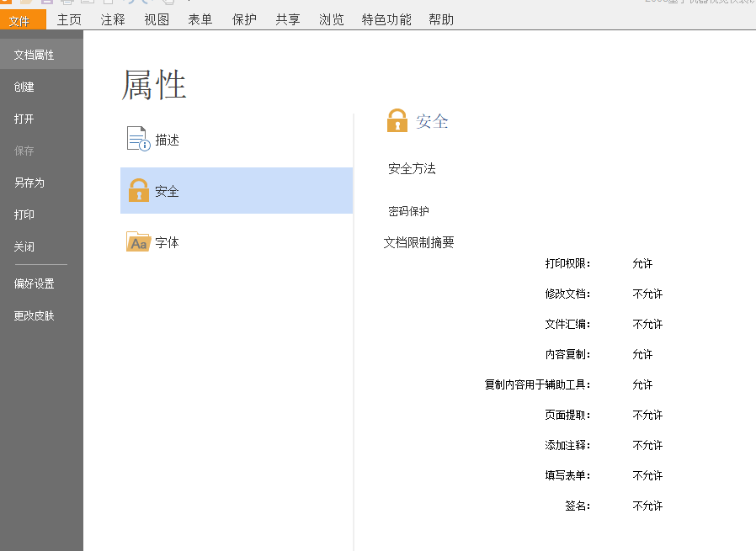Click the orange 文件 tab
Screen dimensions: 756x551
tap(23, 19)
